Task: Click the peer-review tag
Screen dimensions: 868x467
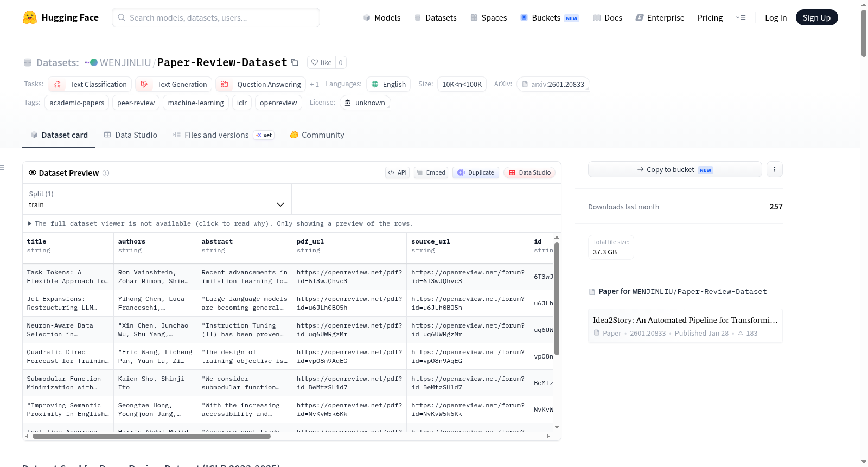Action: point(136,103)
